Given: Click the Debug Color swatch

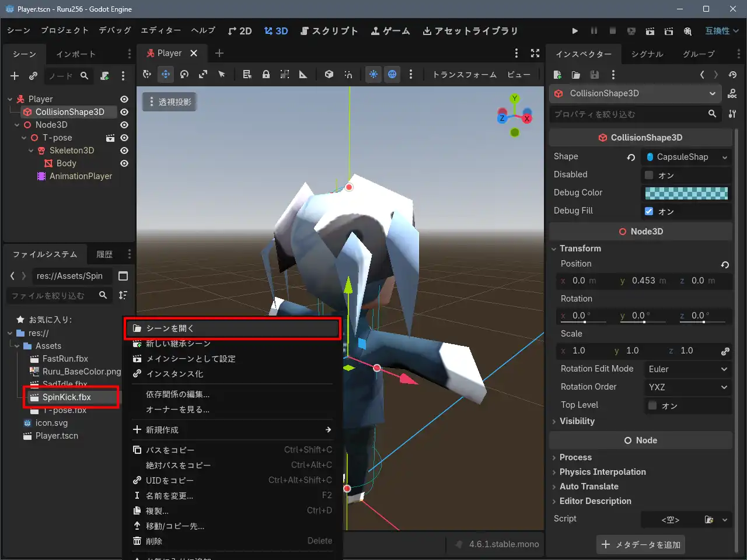Looking at the screenshot, I should pos(686,193).
